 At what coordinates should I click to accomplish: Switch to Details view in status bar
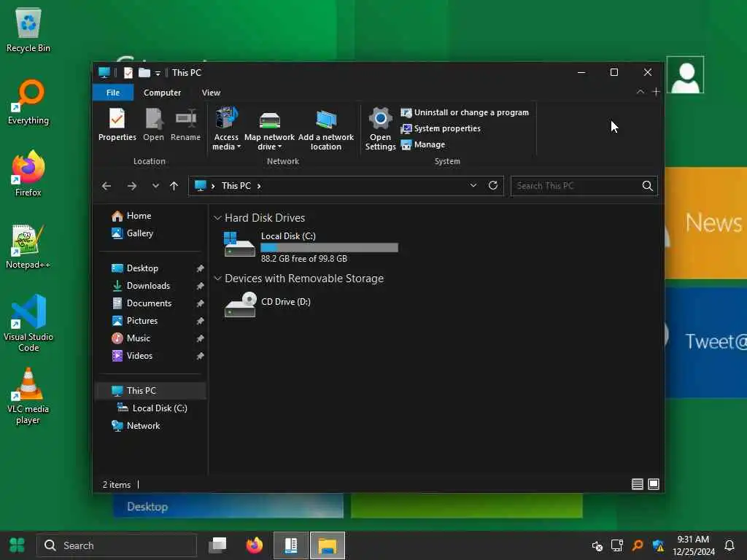pyautogui.click(x=637, y=484)
